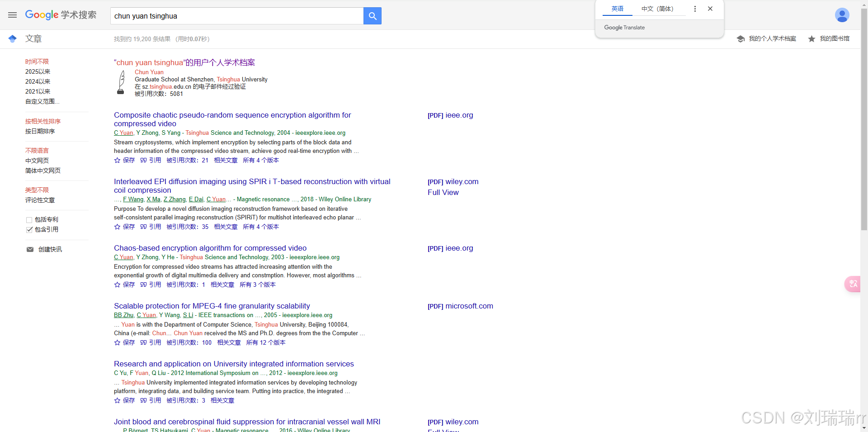Click the envelope icon to create alert
Image resolution: width=868 pixels, height=432 pixels.
pyautogui.click(x=30, y=249)
